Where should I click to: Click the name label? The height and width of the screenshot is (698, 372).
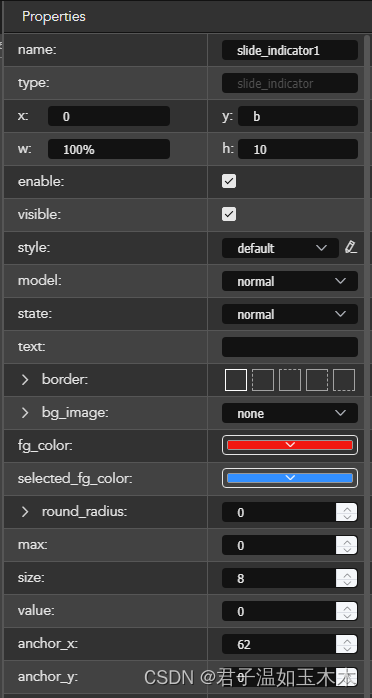(37, 50)
